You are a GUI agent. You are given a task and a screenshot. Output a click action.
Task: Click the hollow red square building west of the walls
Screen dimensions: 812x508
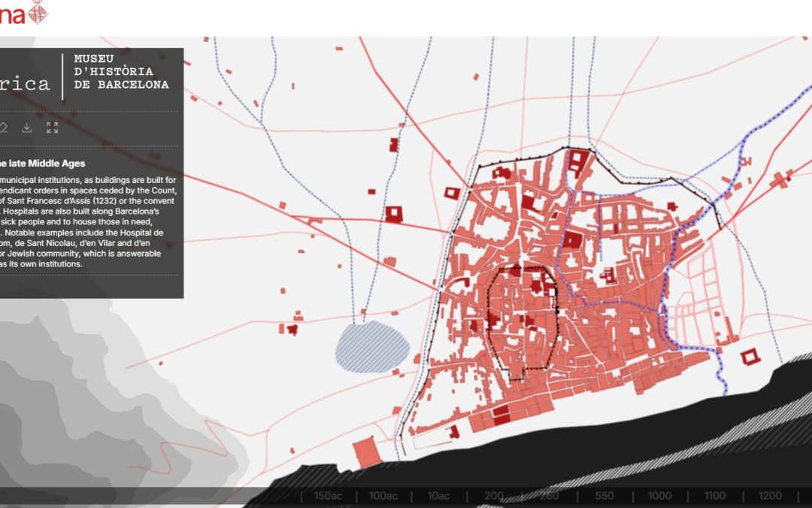(394, 214)
